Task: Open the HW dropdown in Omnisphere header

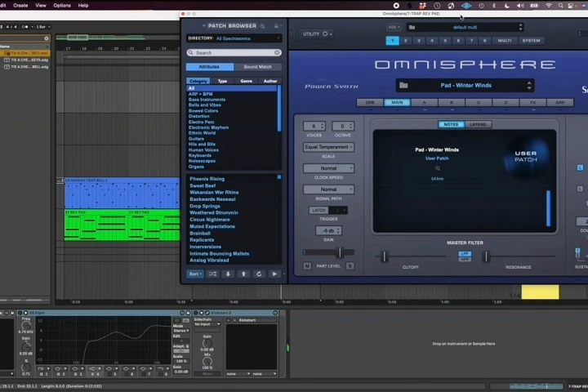Action: click(x=394, y=27)
